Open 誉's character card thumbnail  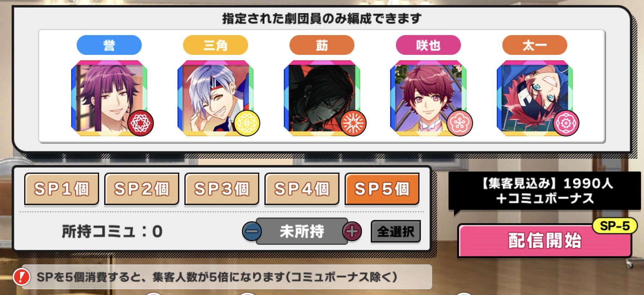point(109,98)
